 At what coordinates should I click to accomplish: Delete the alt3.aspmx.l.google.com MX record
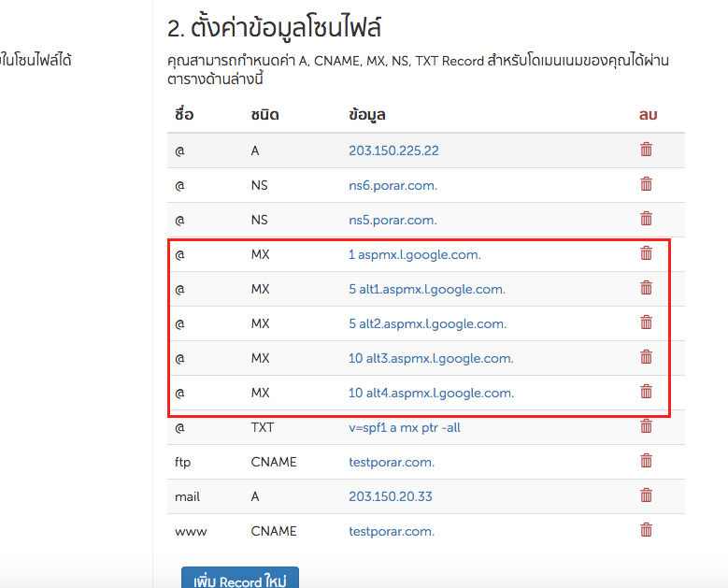[646, 357]
